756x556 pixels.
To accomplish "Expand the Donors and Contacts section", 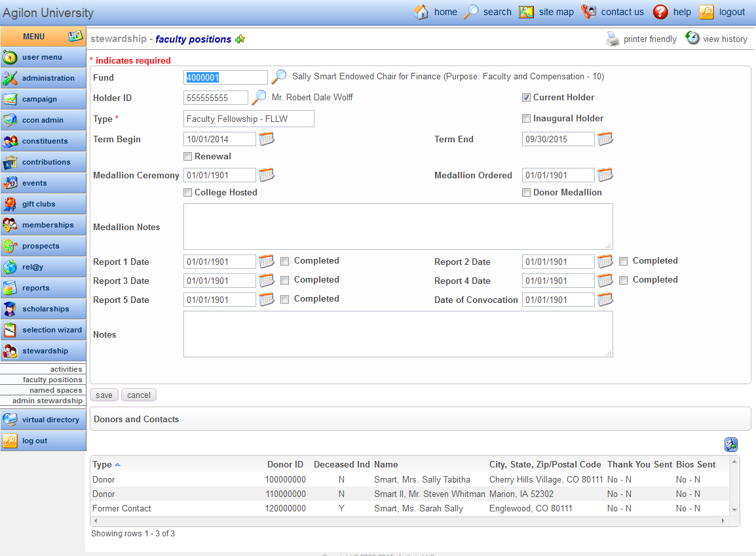I will [x=421, y=419].
